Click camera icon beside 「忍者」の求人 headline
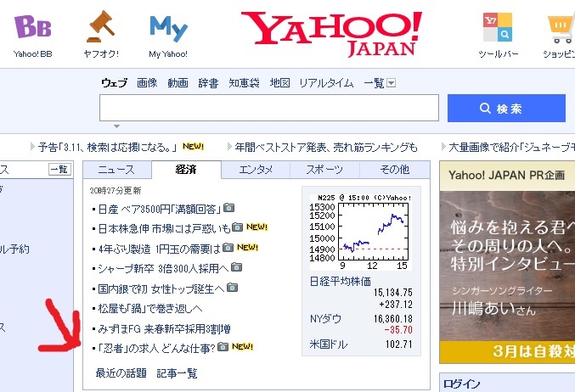 click(x=223, y=346)
